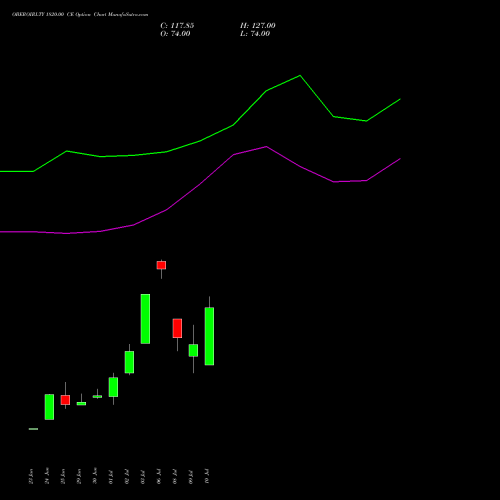This screenshot has height=500, width=500.
Task: Click the peak of the green line
Action: (300, 76)
